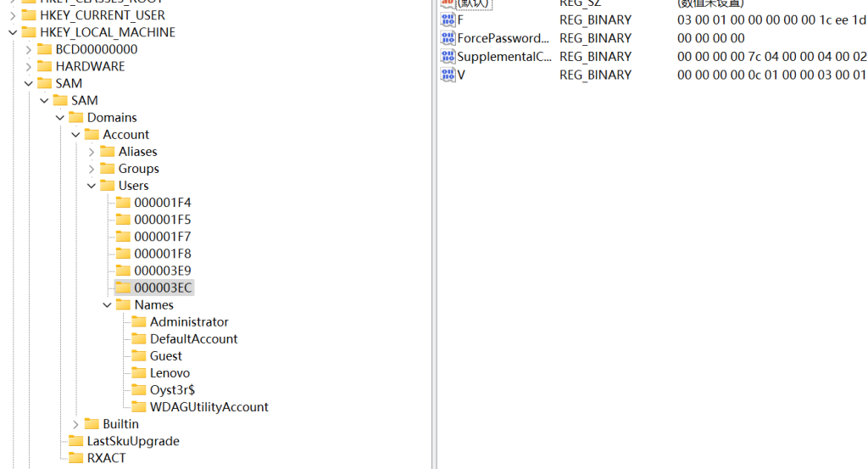Screen dimensions: 868x469
Task: Collapse the Names key
Action: (107, 305)
